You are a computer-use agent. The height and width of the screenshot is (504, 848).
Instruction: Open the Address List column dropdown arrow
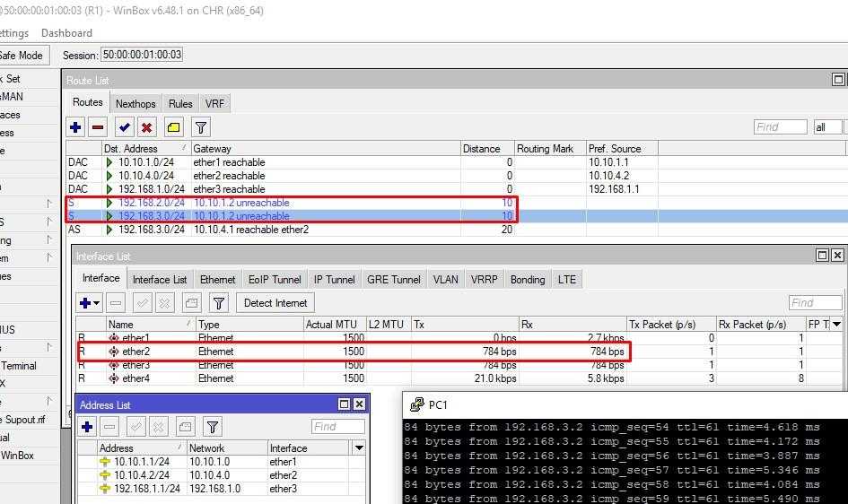(x=359, y=448)
